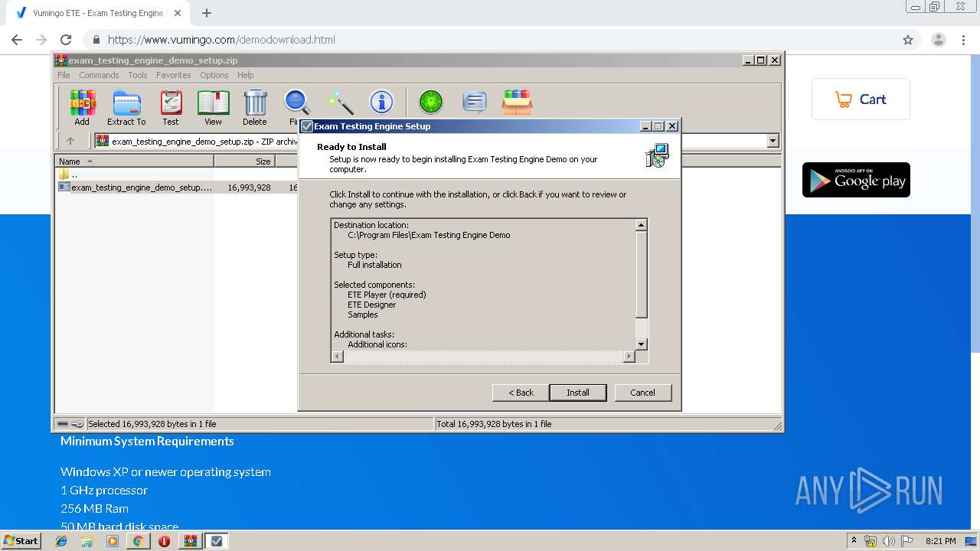
Task: Go back in browser history
Action: click(x=17, y=40)
